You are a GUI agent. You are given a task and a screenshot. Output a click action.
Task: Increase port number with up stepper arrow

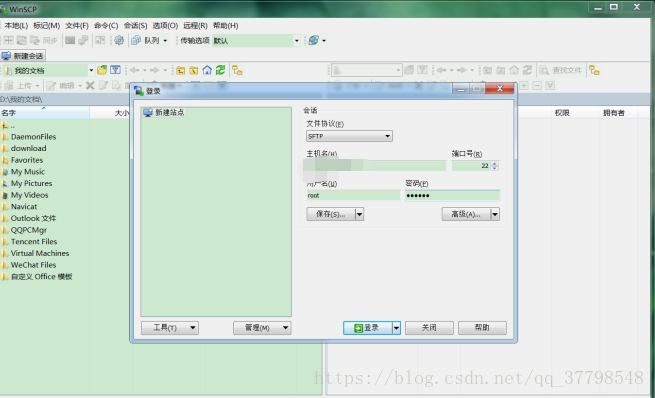coord(495,163)
